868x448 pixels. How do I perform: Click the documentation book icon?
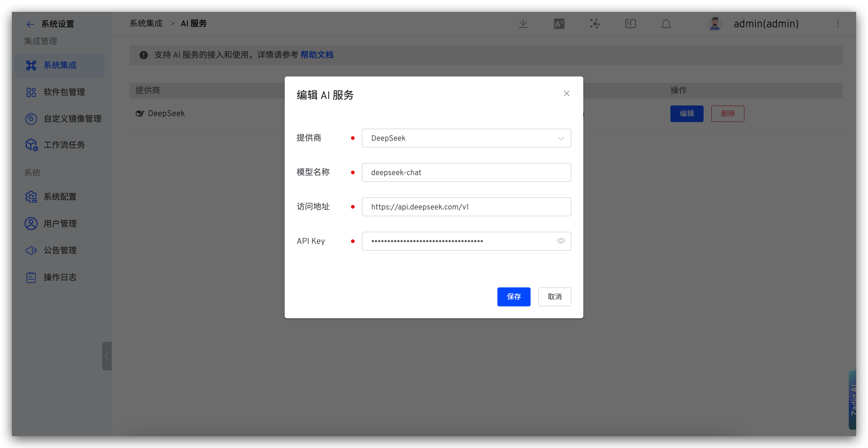pos(630,24)
